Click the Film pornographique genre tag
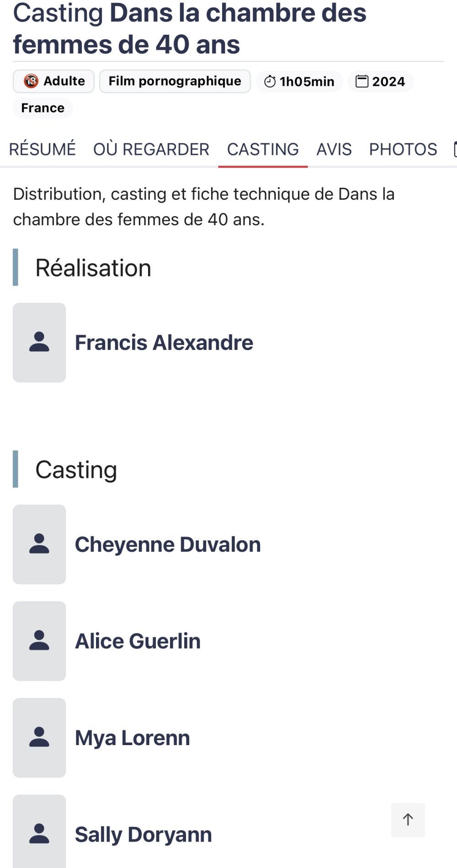This screenshot has height=868, width=457. 175,81
